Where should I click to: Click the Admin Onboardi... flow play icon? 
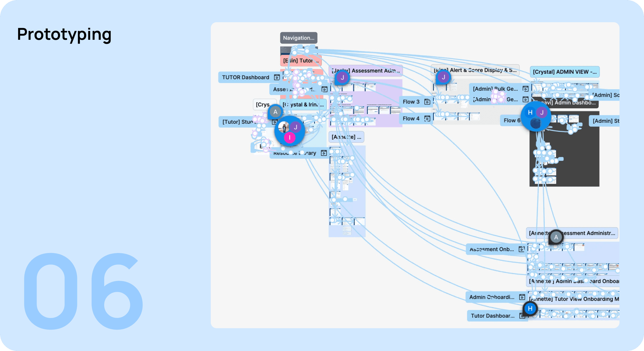[x=522, y=297]
